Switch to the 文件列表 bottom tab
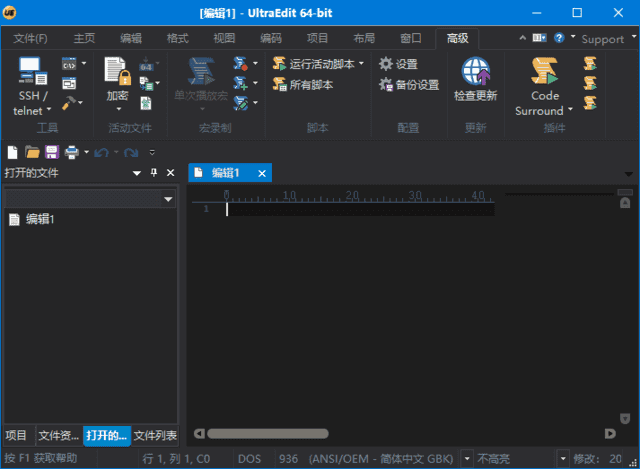This screenshot has height=469, width=640. pyautogui.click(x=155, y=436)
